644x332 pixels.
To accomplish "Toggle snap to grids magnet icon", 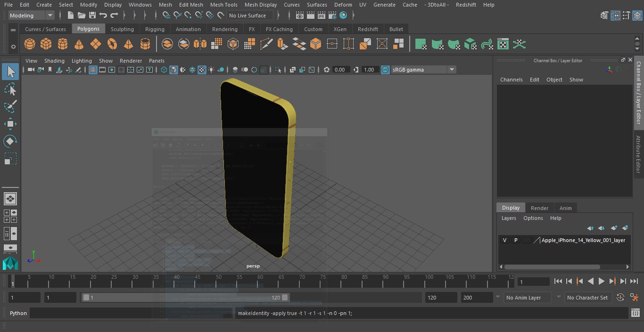I will (166, 16).
